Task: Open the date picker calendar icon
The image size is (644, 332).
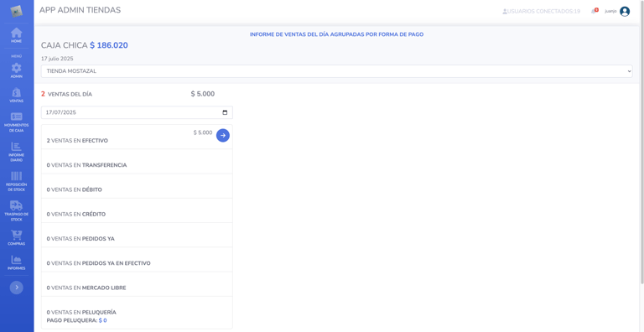Action: [225, 112]
